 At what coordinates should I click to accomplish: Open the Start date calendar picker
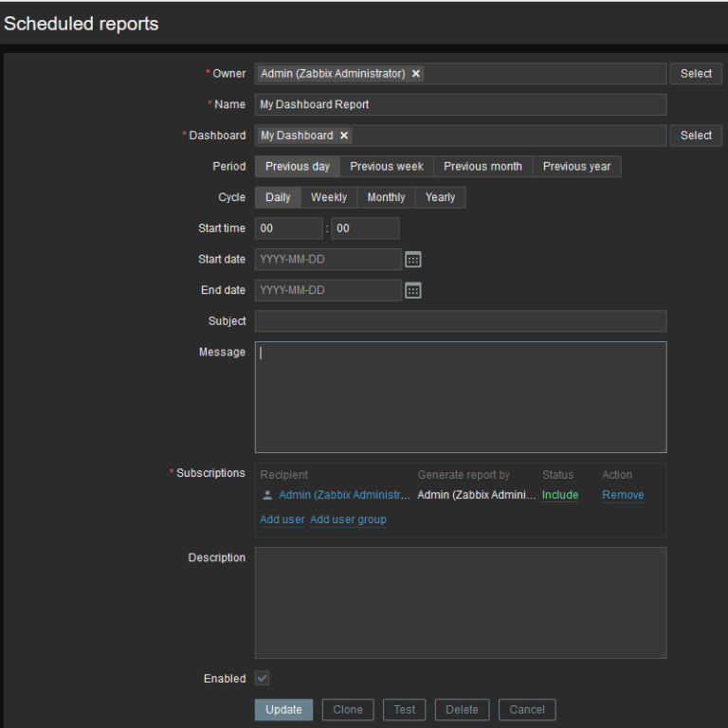(x=413, y=260)
